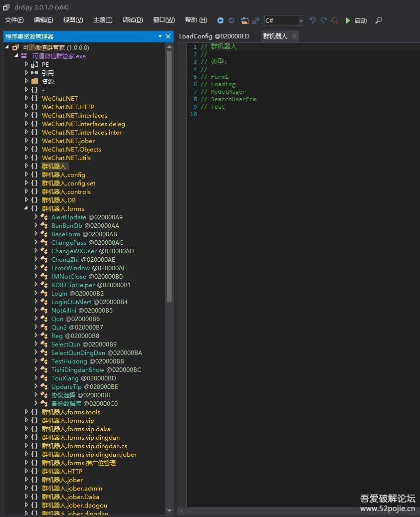The height and width of the screenshot is (517, 420).
Task: Click the code editor left scroll arrow
Action: pyautogui.click(x=182, y=511)
